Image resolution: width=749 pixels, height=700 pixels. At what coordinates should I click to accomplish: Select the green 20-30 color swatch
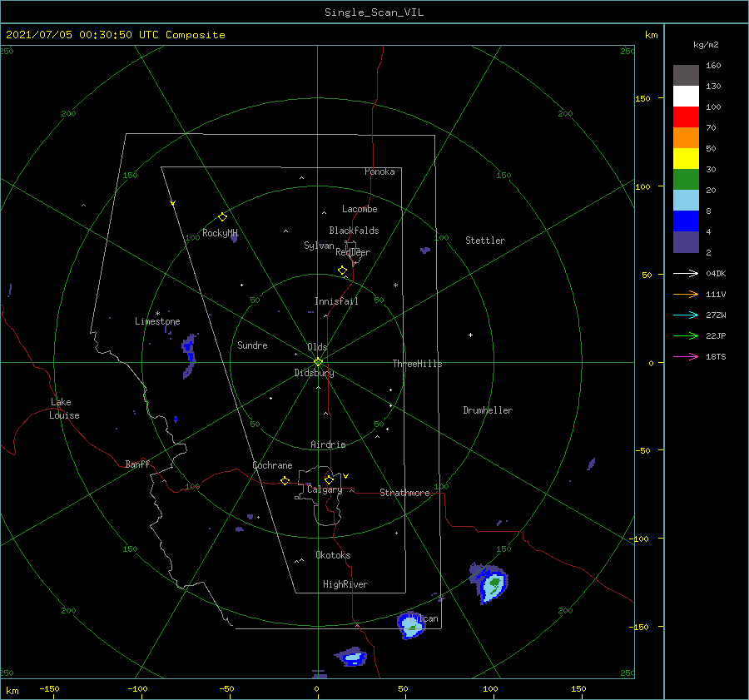[686, 179]
